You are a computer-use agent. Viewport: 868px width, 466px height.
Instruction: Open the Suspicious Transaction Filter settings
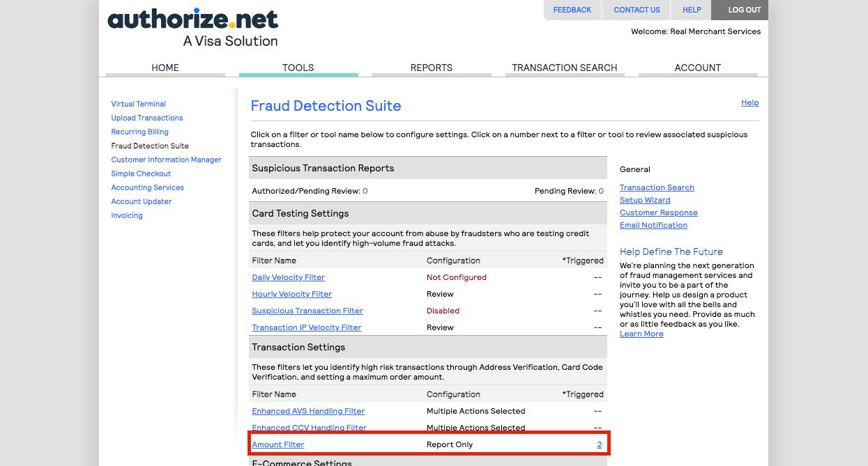[307, 311]
